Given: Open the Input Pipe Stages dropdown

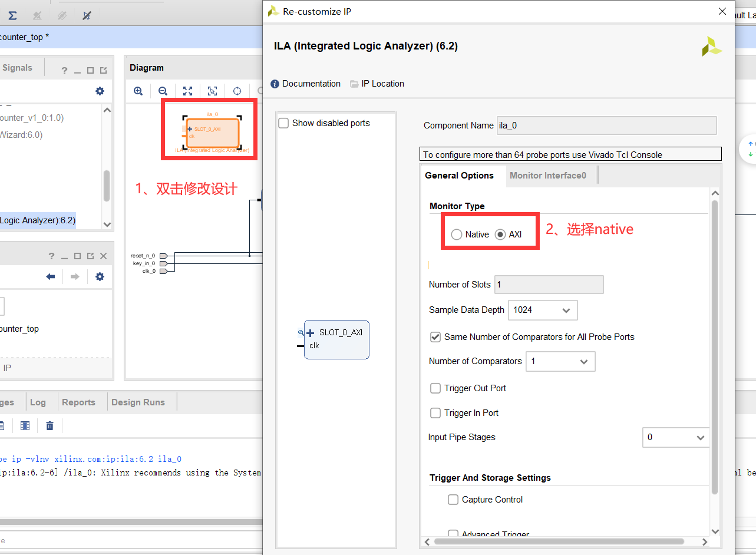Looking at the screenshot, I should coord(675,437).
